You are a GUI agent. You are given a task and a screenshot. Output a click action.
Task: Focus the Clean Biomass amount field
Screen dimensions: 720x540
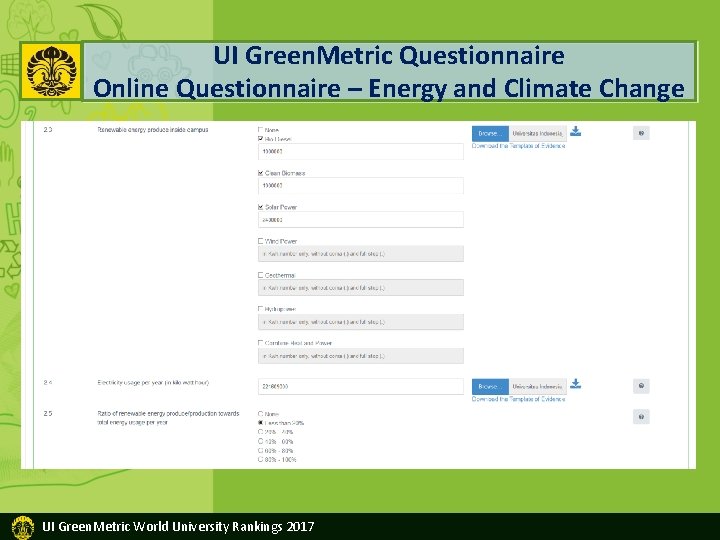click(360, 186)
